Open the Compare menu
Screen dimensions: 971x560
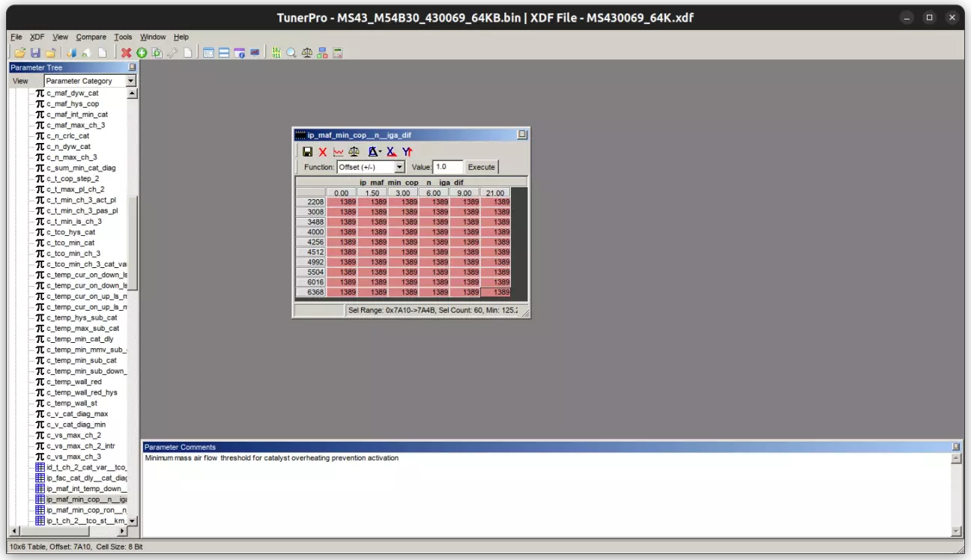(91, 37)
